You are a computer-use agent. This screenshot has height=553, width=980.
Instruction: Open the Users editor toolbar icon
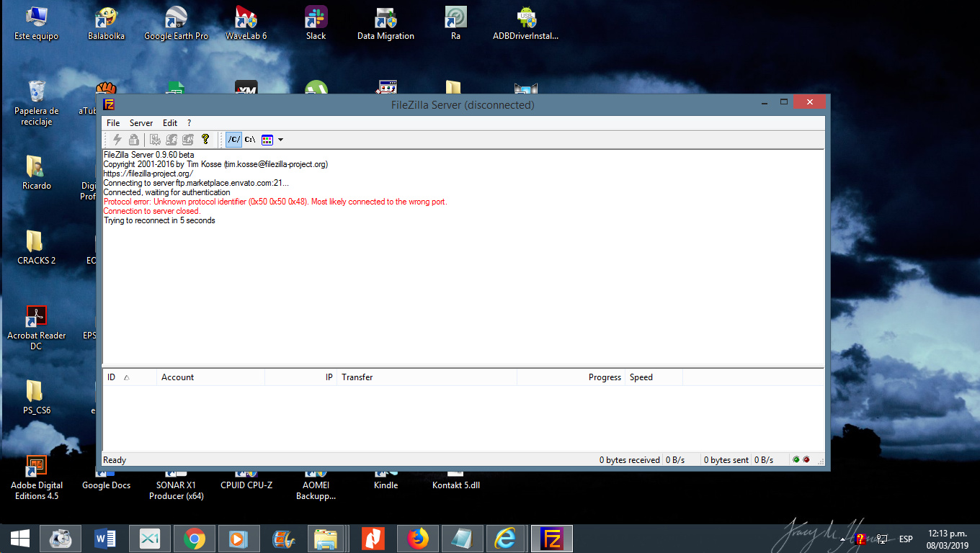171,140
